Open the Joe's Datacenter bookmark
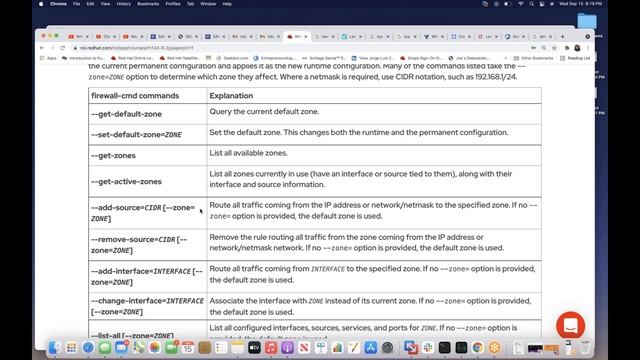The width and height of the screenshot is (640, 360). coord(469,58)
